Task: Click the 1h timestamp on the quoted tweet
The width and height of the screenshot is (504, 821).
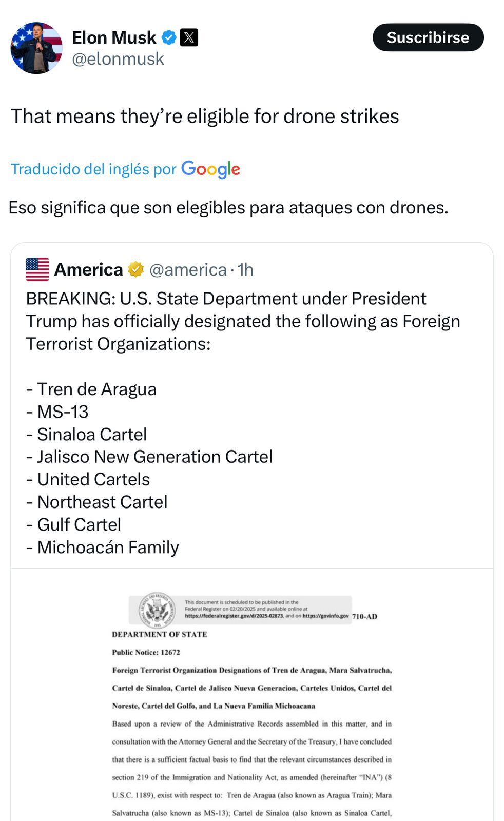Action: (x=246, y=269)
